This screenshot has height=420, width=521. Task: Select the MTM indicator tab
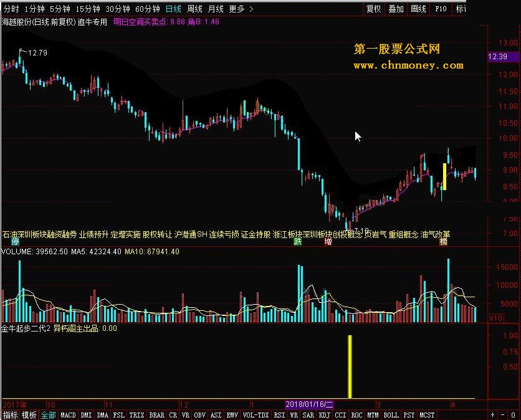point(373,415)
